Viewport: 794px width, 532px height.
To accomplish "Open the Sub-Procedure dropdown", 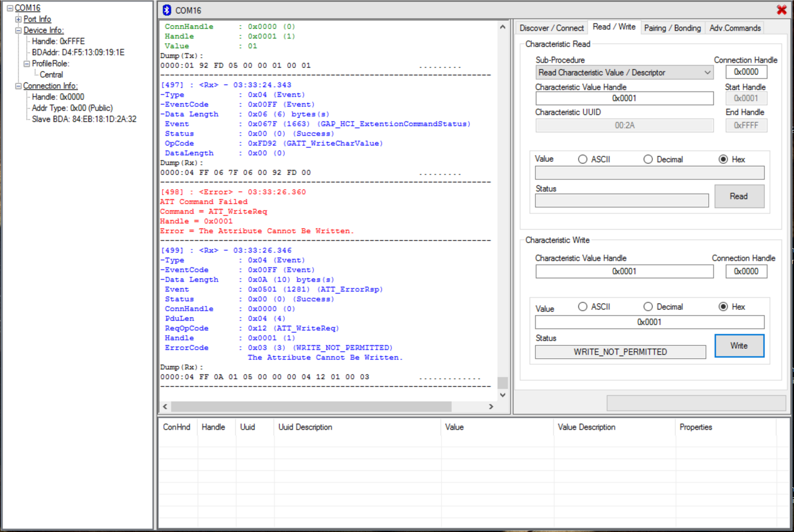I will (625, 72).
